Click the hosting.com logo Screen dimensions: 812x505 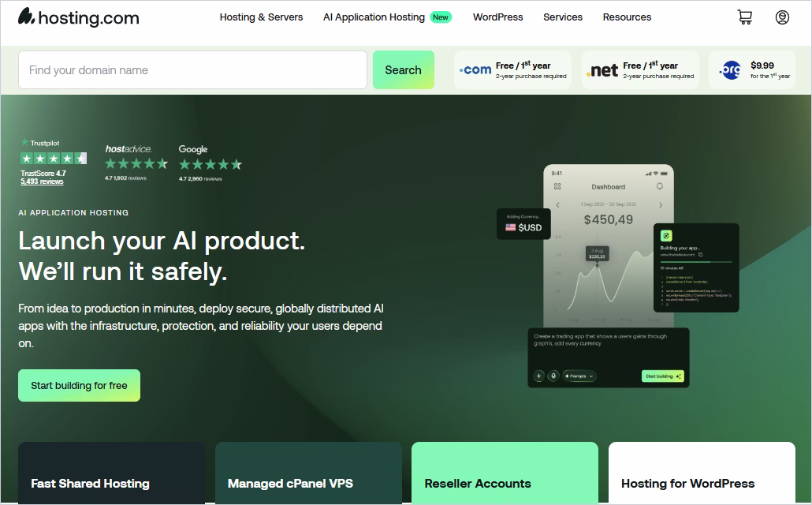tap(79, 17)
